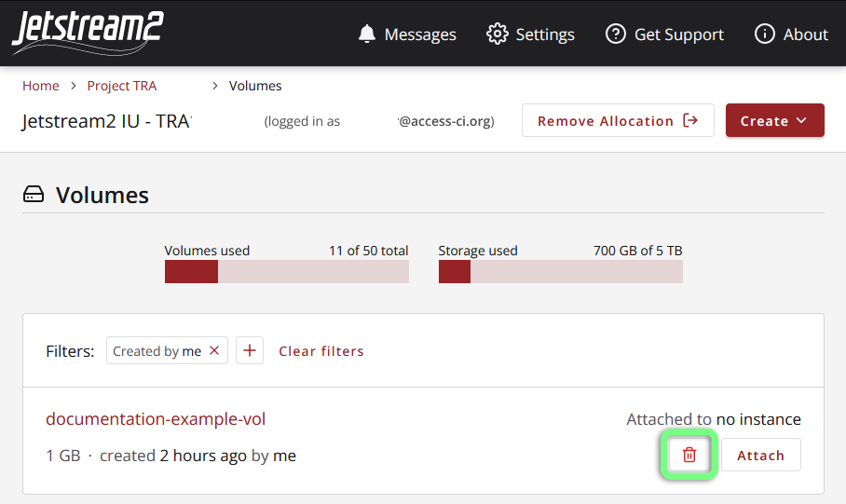Click the Storage used progress bar
Image resolution: width=846 pixels, height=504 pixels.
pyautogui.click(x=561, y=271)
